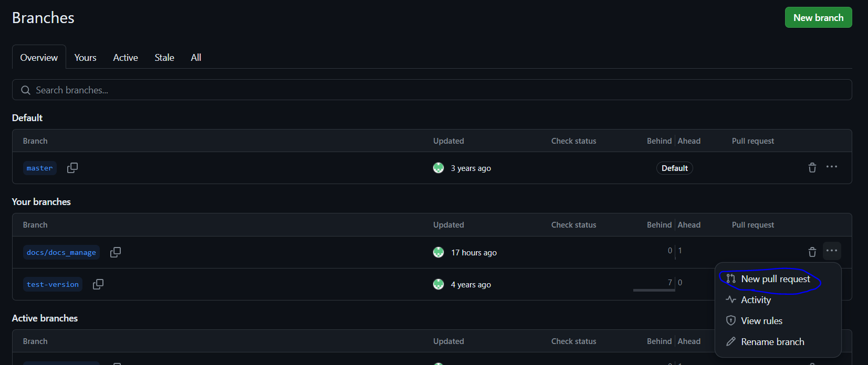Screen dimensions: 868x365
Task: Copy the test-version branch name
Action: click(98, 284)
